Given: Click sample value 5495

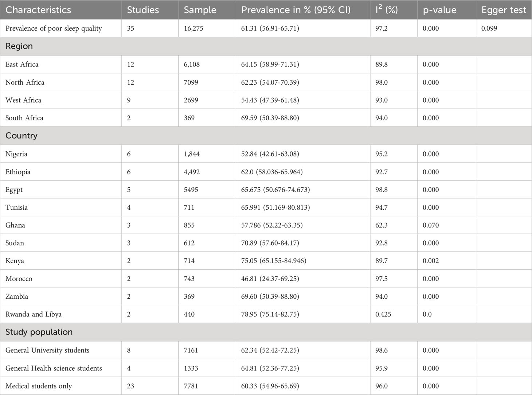Looking at the screenshot, I should 191,190.
